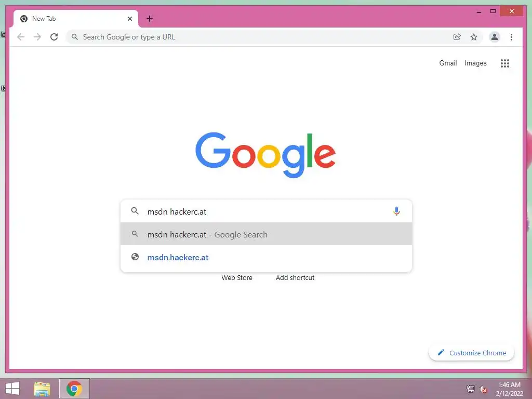The height and width of the screenshot is (399, 532).
Task: Go to msdn.hackerc.at suggestion
Action: point(267,257)
